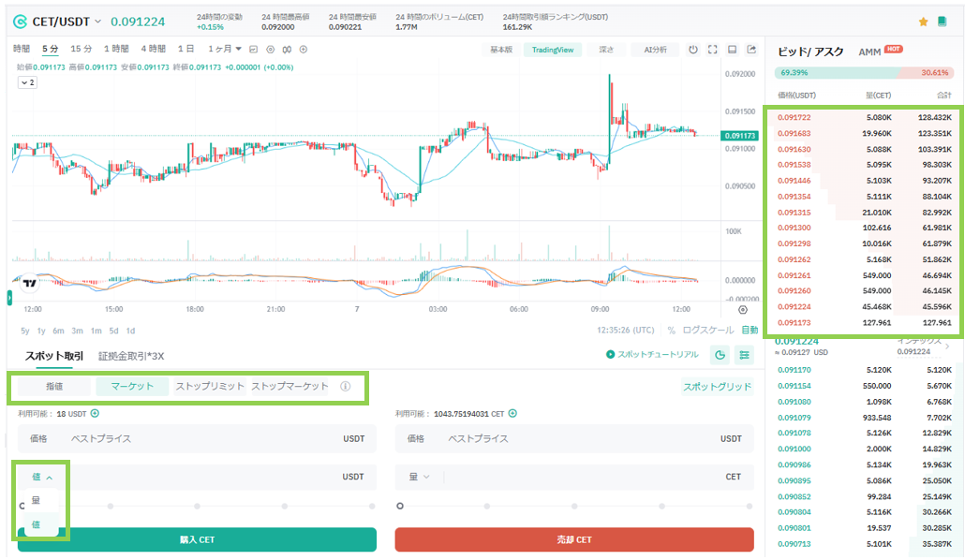Image resolution: width=965 pixels, height=560 pixels.
Task: Click the bid/ask ratio bar at 69.39%
Action: point(864,73)
